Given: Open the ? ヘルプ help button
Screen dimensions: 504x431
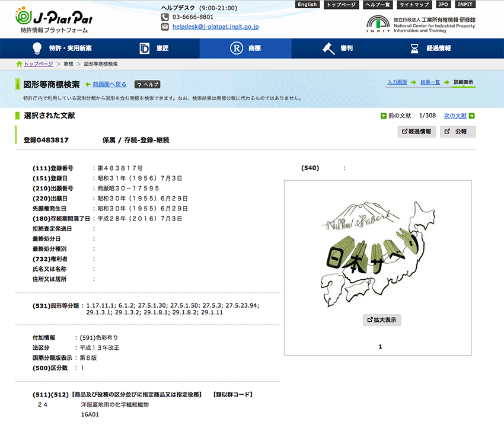Looking at the screenshot, I should point(147,85).
